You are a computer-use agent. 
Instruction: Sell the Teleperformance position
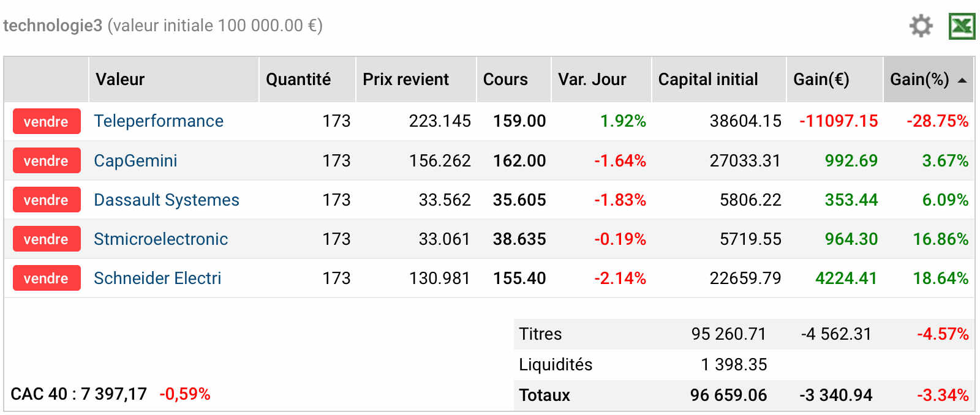click(x=47, y=121)
